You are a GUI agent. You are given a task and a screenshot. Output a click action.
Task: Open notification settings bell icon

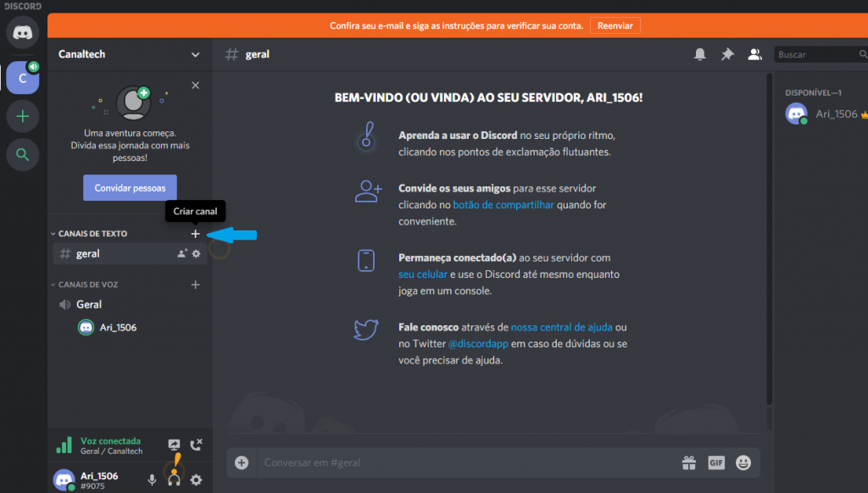click(x=699, y=54)
